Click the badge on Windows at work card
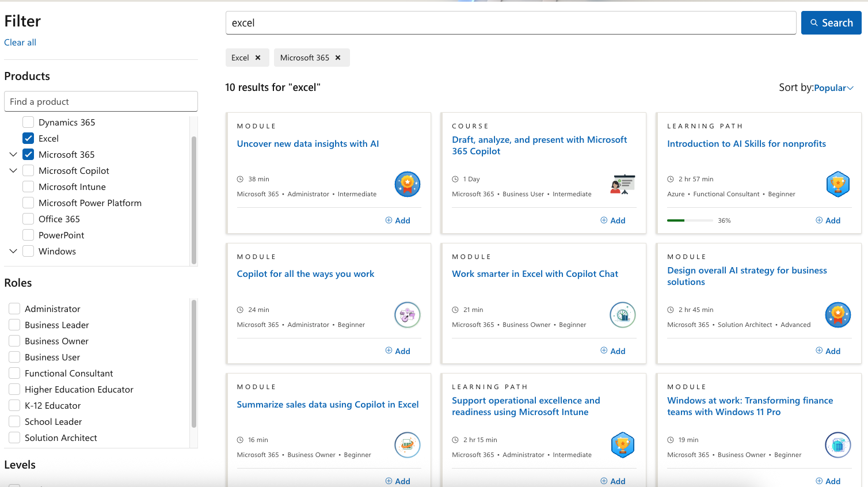This screenshot has width=868, height=487. coord(838,445)
